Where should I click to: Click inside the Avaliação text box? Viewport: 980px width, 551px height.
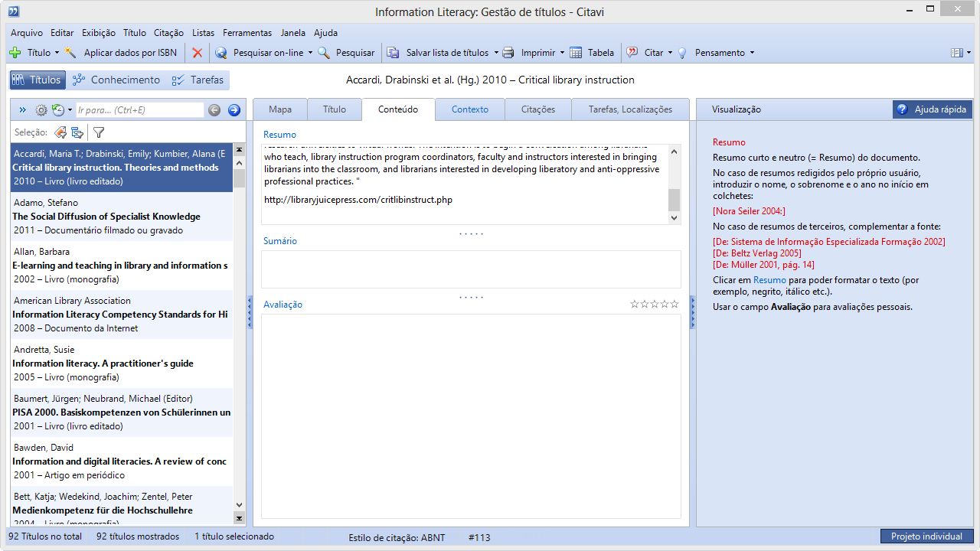coord(471,416)
